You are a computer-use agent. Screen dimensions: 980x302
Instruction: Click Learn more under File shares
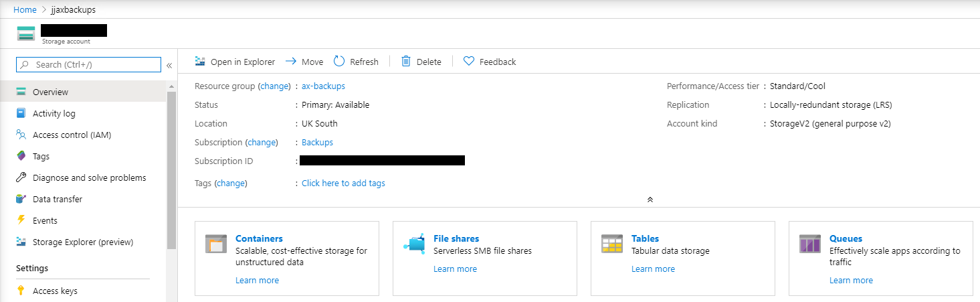pos(455,269)
